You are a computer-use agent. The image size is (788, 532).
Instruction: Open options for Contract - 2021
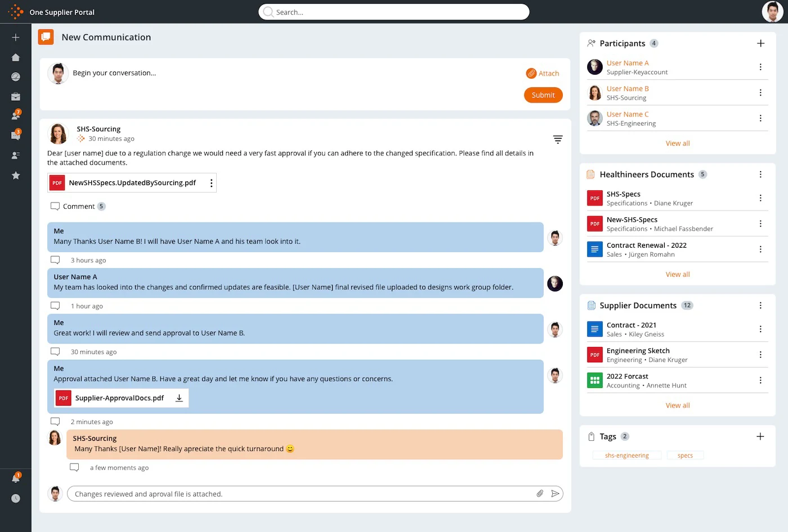760,329
